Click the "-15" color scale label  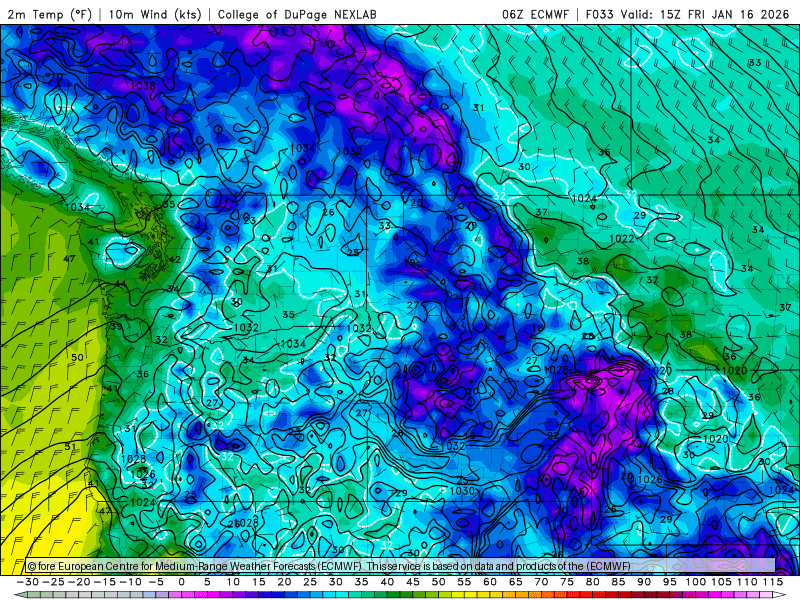tap(105, 582)
